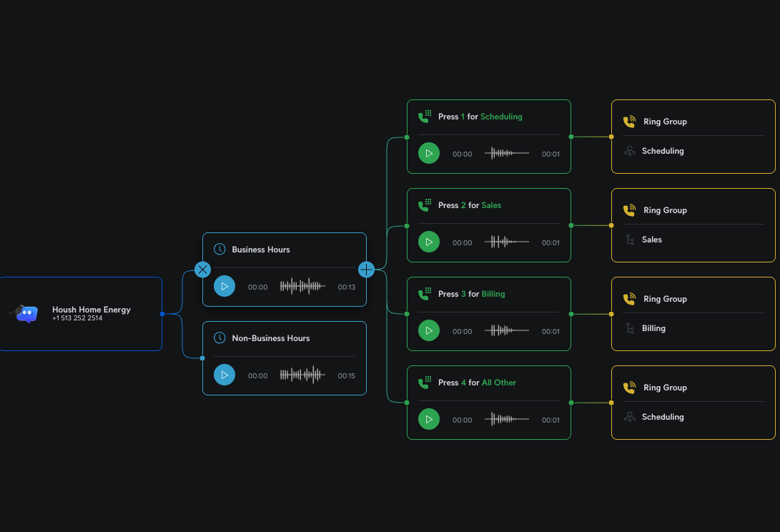Viewport: 780px width, 532px height.
Task: Select the Housh Home Energy phone number
Action: 77,318
